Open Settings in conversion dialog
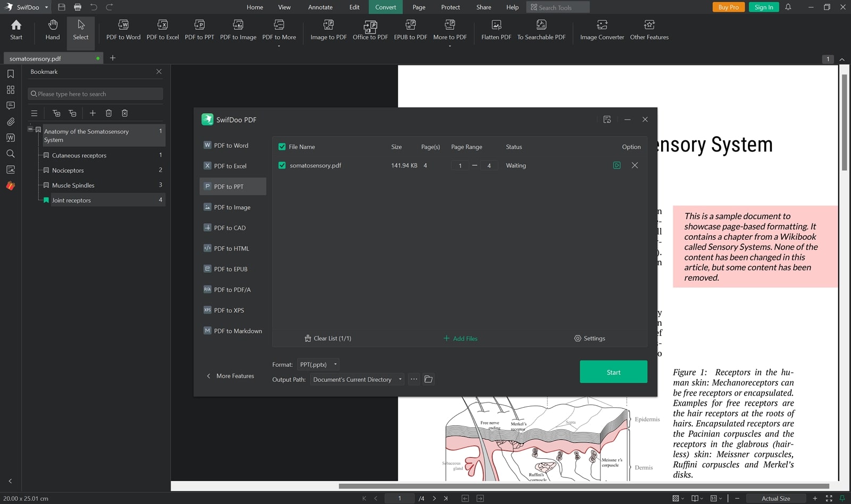The image size is (851, 504). click(x=589, y=338)
